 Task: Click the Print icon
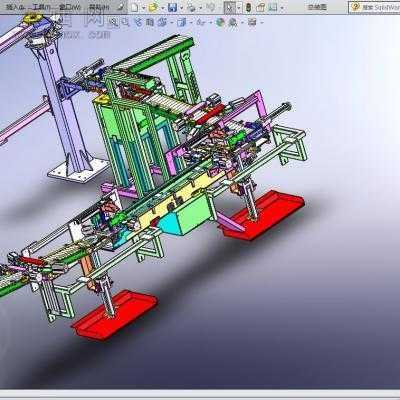click(191, 7)
